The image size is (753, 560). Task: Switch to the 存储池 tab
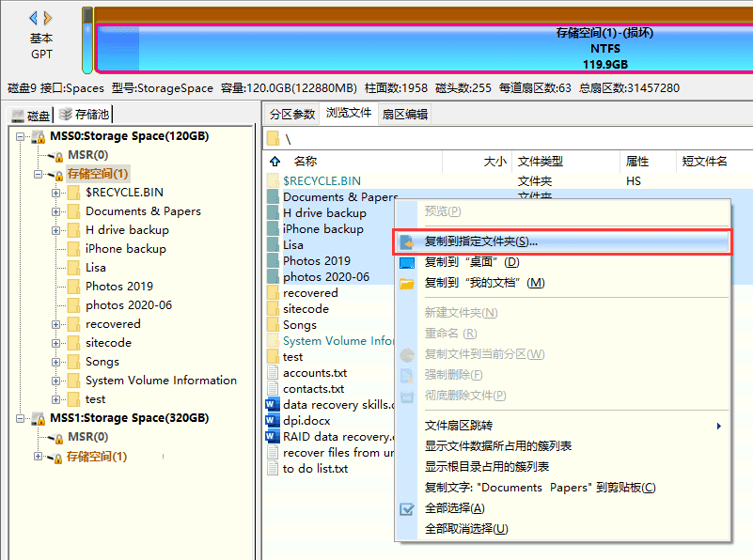tap(84, 115)
